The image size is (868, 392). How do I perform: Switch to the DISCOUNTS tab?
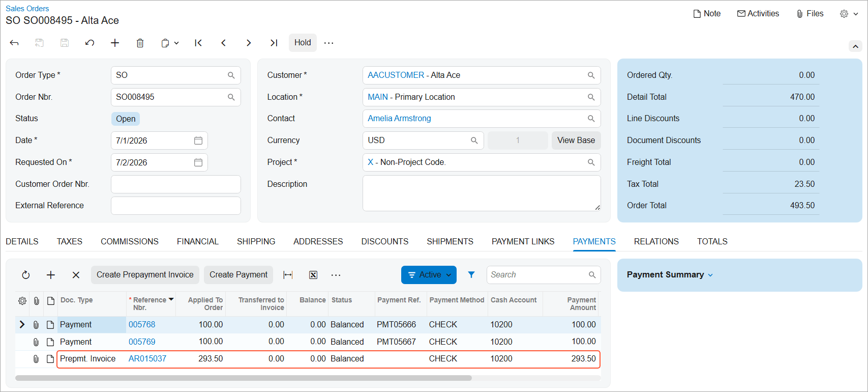click(385, 241)
